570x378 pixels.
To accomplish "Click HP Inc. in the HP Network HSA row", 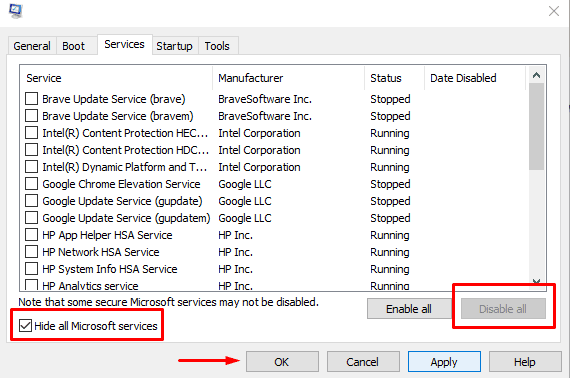I will [236, 252].
